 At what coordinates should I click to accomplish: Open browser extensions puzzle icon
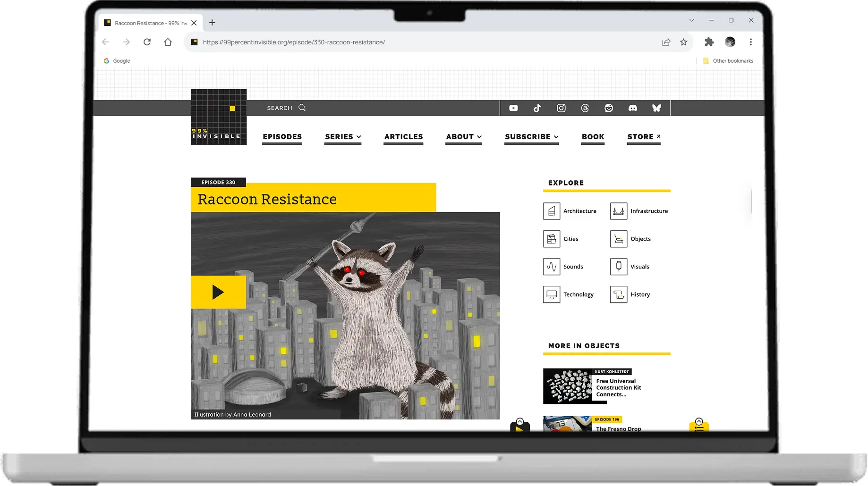click(x=709, y=42)
